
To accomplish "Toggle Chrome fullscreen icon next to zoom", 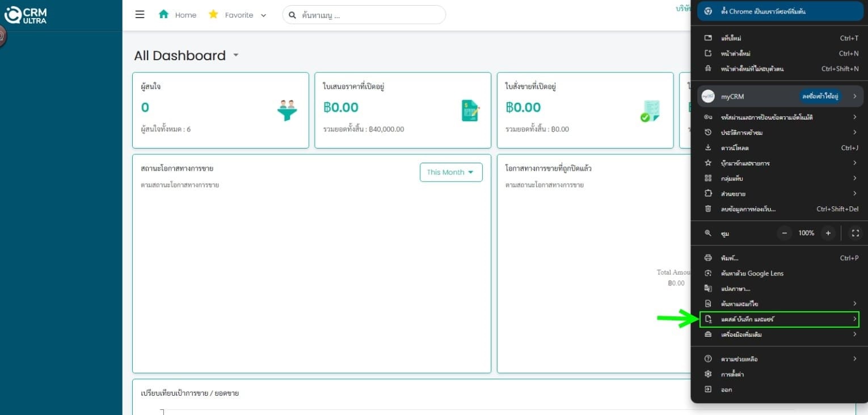I will pyautogui.click(x=856, y=233).
